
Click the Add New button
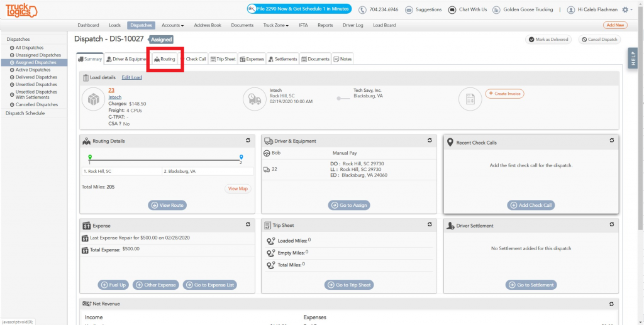click(615, 25)
